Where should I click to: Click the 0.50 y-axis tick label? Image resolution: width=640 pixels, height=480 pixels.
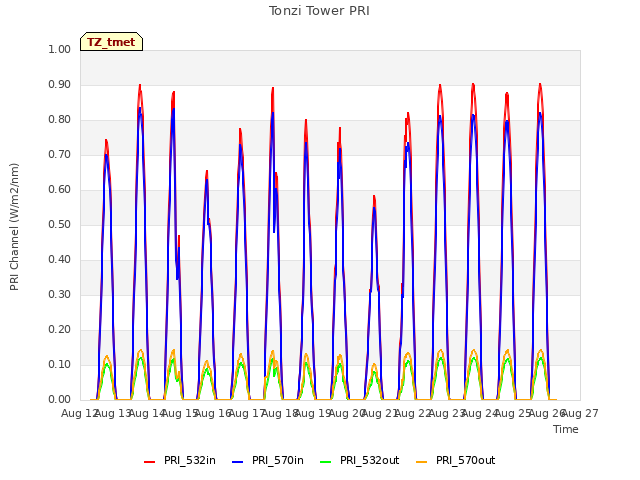[x=60, y=224]
